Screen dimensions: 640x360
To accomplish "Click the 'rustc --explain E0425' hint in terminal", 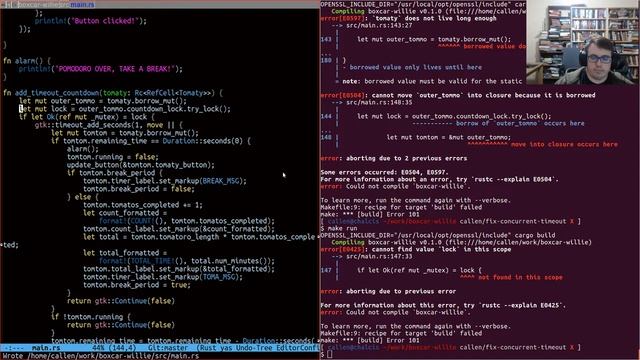I will [x=524, y=305].
